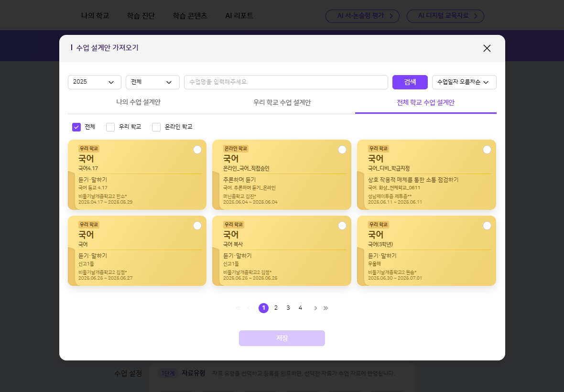Open the 2025 year dropdown
Image resolution: width=564 pixels, height=392 pixels.
(x=94, y=82)
